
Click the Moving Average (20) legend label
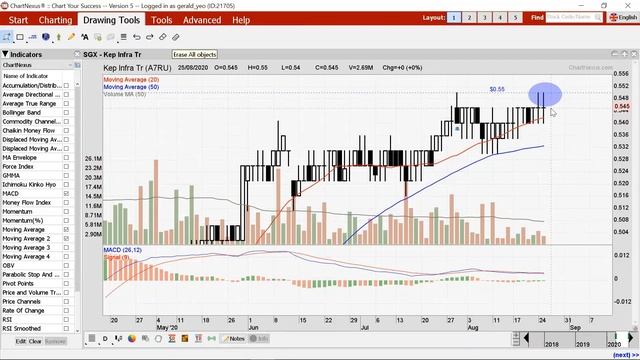(x=131, y=80)
